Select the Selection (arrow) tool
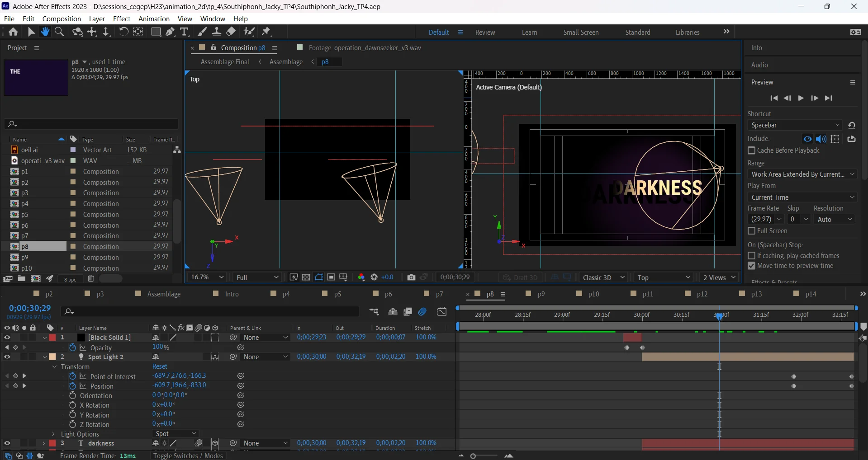This screenshot has width=868, height=460. coord(31,32)
